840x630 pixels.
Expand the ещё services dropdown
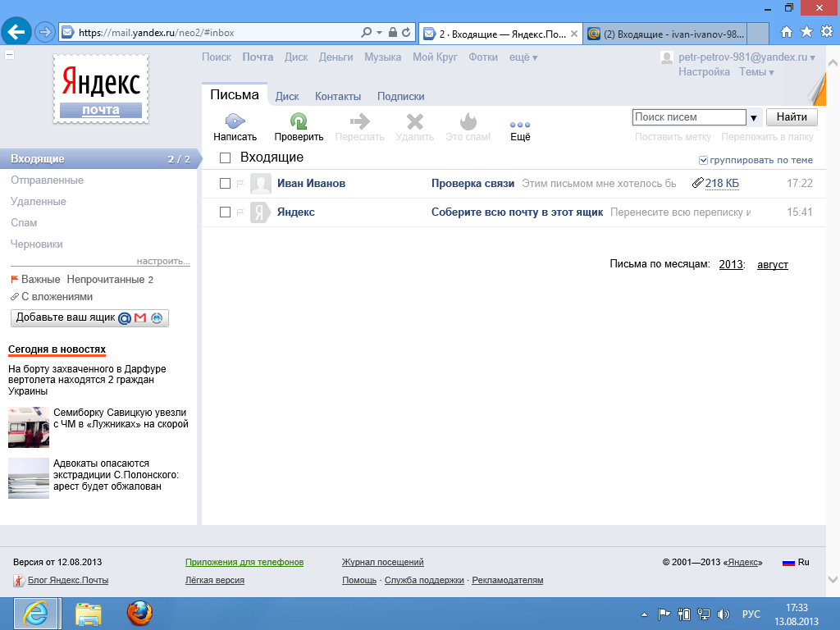[523, 57]
